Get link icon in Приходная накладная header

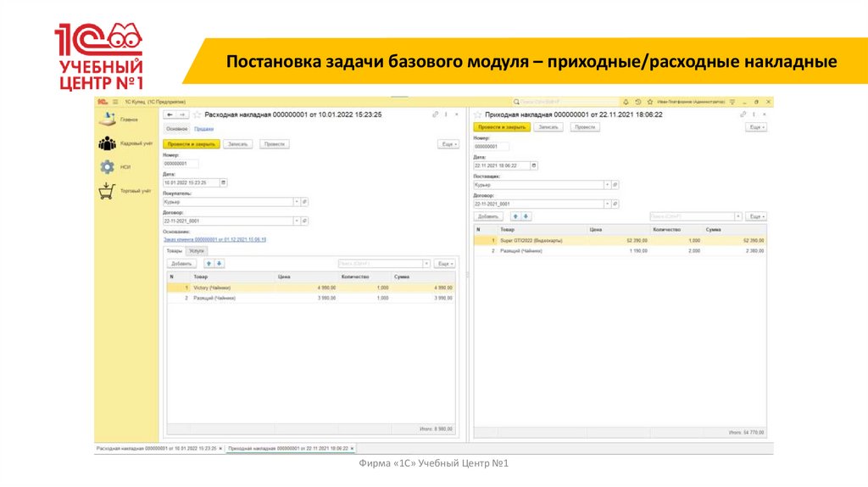tap(743, 115)
